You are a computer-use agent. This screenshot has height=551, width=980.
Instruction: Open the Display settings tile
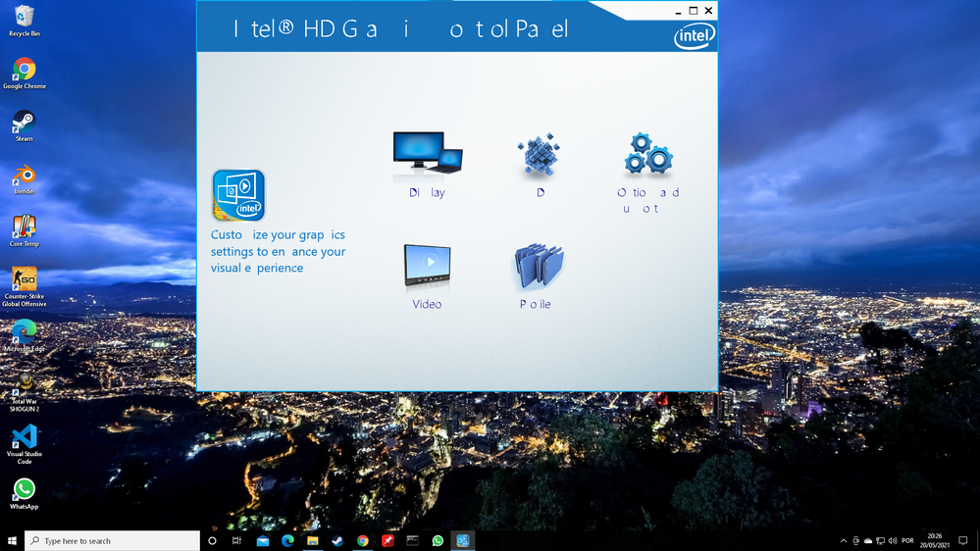(x=428, y=165)
